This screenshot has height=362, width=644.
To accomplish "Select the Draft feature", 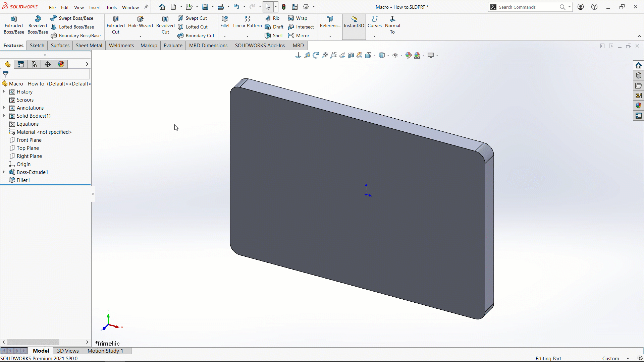I will point(274,27).
